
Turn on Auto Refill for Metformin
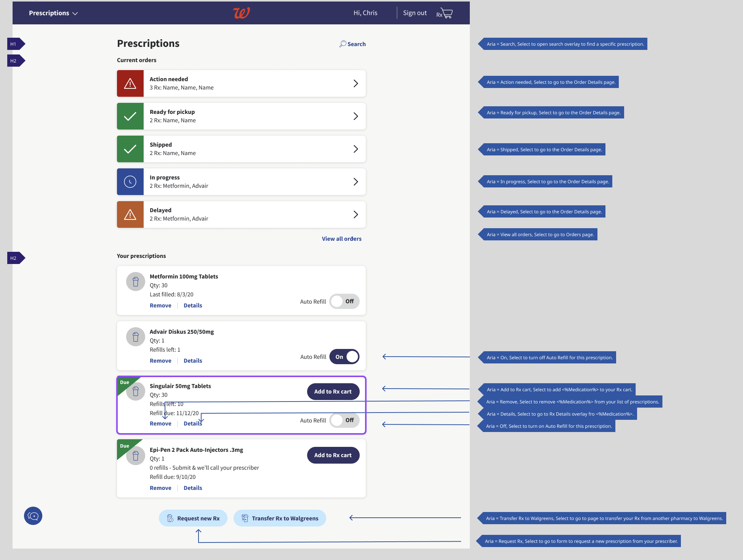coord(344,301)
